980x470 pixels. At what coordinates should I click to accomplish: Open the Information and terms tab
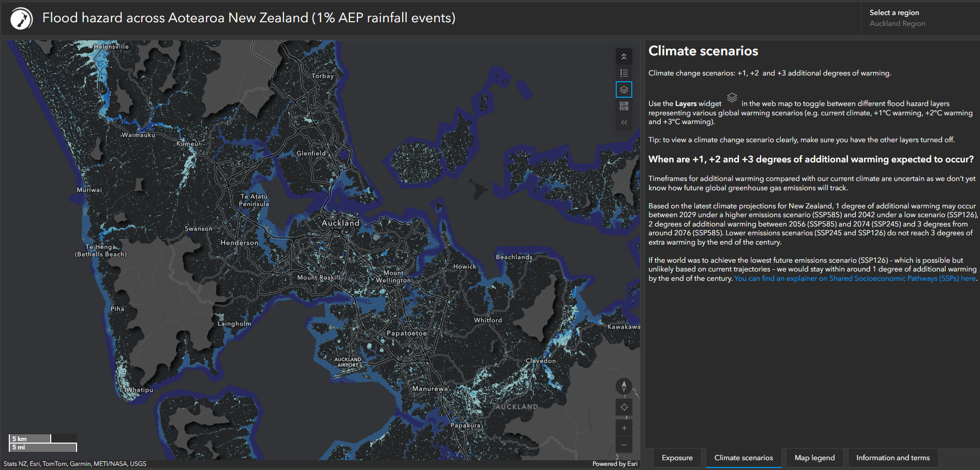click(x=893, y=458)
